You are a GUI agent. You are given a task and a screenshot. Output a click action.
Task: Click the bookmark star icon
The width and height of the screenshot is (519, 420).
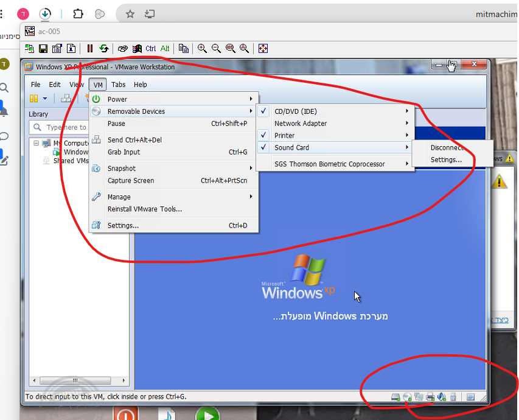point(130,14)
